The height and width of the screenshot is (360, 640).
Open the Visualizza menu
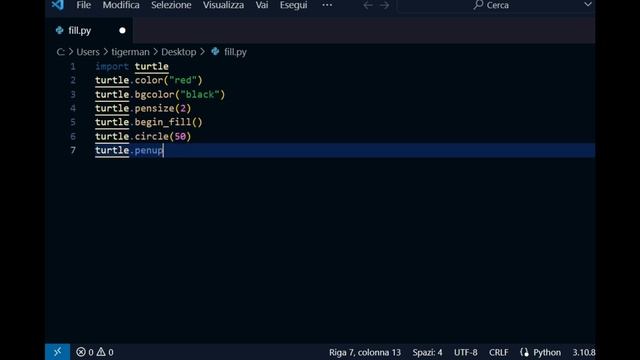click(223, 5)
